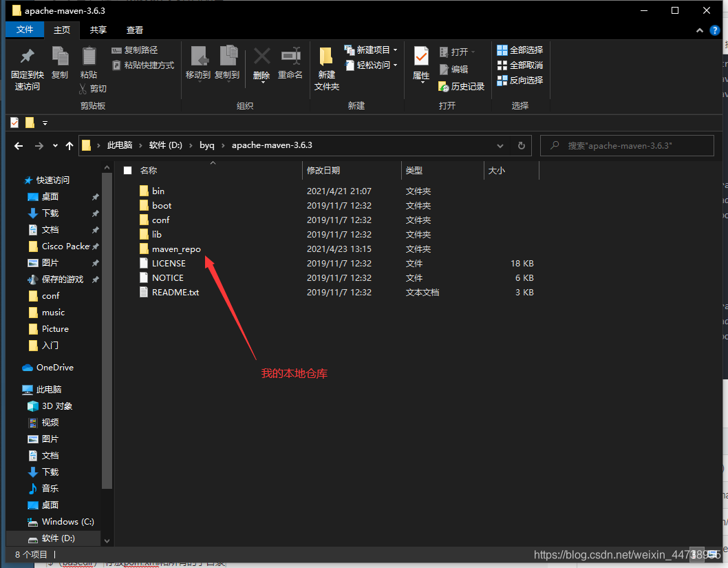
Task: Click quick access toolbar properties icon
Action: tap(14, 123)
